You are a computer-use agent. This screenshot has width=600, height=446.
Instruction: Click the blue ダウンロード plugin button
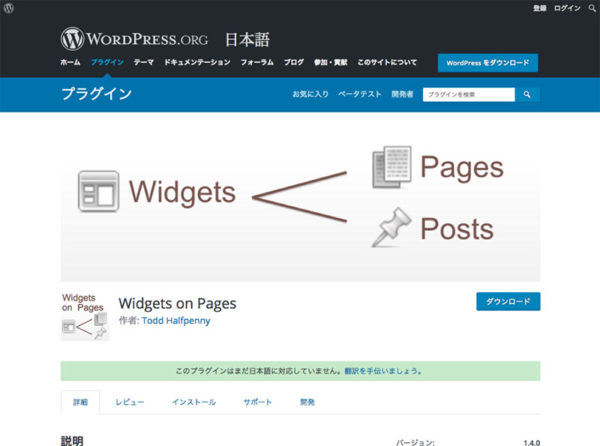[508, 301]
